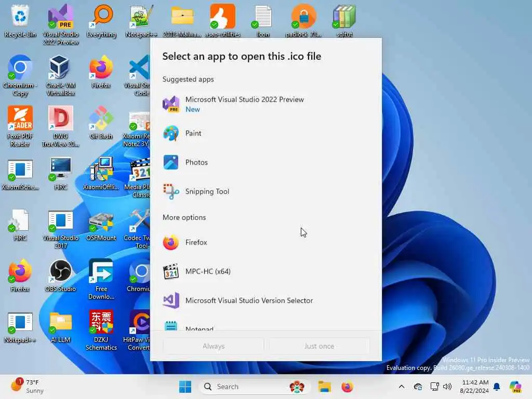Viewport: 532px width, 399px height.
Task: Select Snipping Tool in the app list
Action: point(266,192)
